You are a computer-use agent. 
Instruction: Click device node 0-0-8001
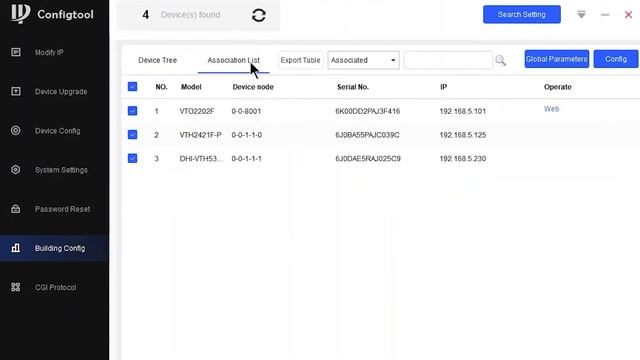pyautogui.click(x=246, y=111)
